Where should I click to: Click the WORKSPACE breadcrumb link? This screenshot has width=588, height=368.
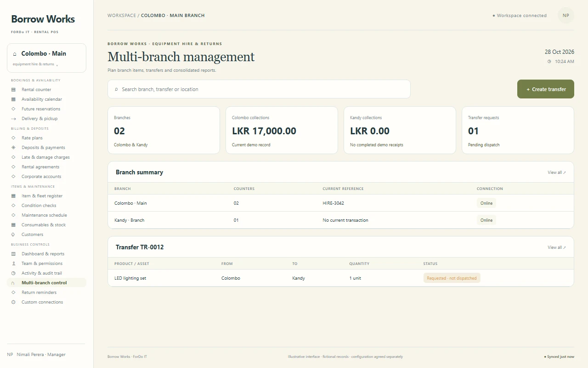[122, 16]
